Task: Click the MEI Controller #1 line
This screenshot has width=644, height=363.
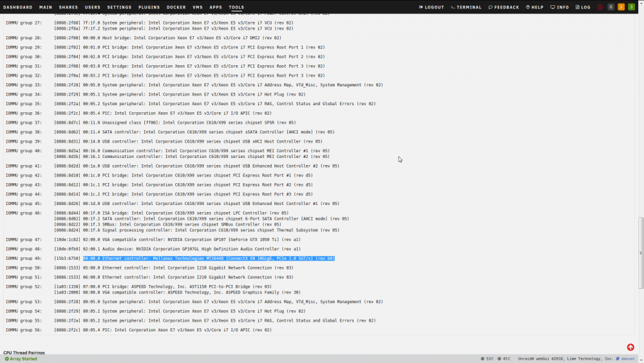Action: point(192,151)
